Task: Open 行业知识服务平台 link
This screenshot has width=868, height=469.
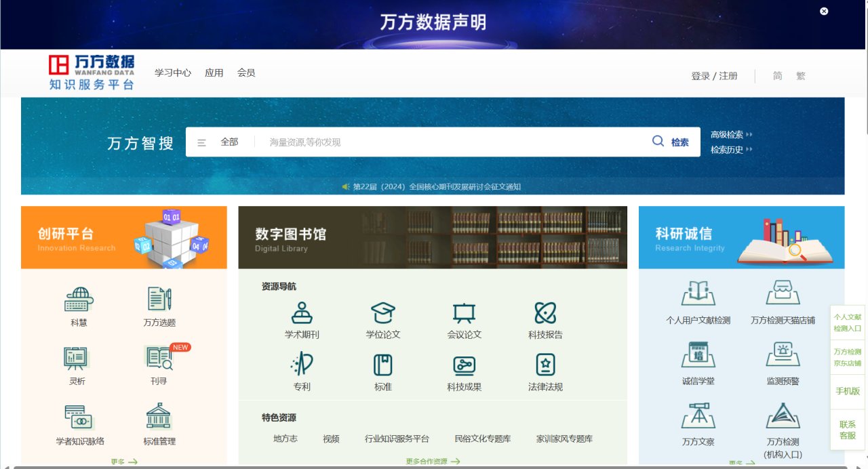Action: (x=397, y=439)
